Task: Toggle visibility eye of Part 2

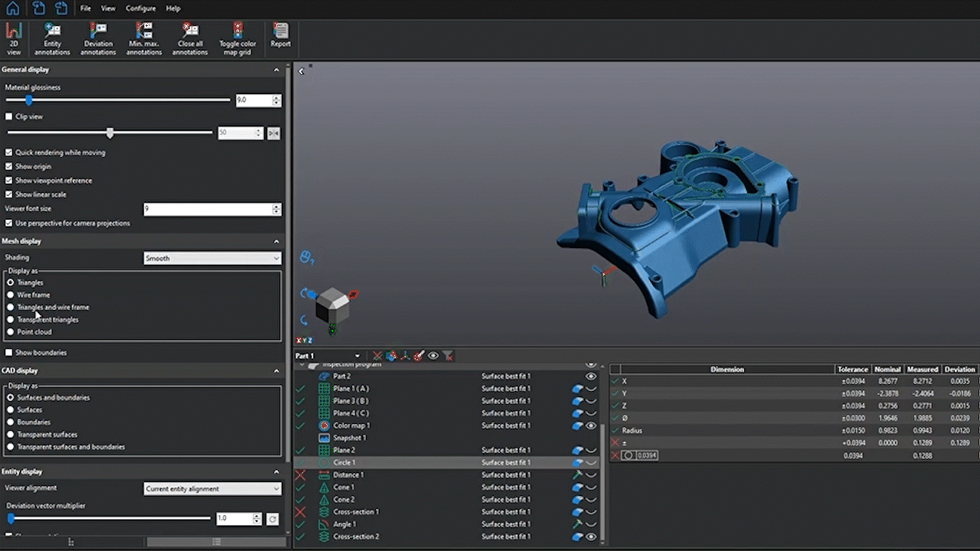Action: 591,377
